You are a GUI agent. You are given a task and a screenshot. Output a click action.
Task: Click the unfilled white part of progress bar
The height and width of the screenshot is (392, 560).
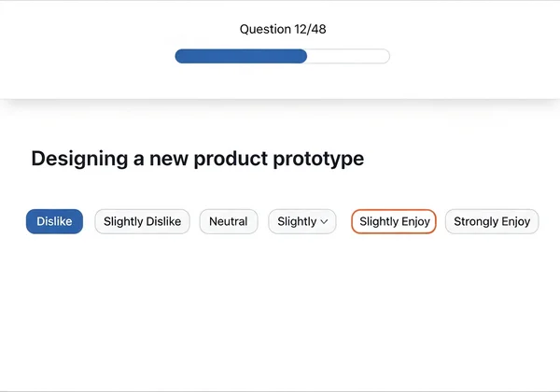tap(348, 56)
